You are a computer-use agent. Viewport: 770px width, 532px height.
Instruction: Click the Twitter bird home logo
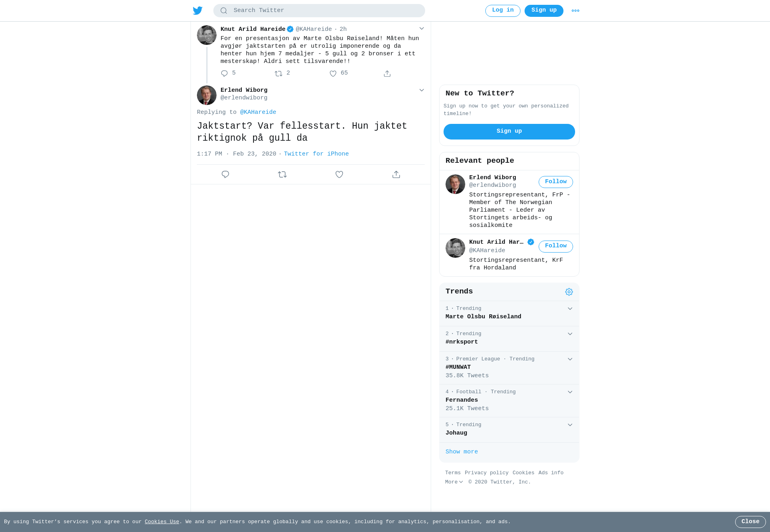click(x=198, y=10)
